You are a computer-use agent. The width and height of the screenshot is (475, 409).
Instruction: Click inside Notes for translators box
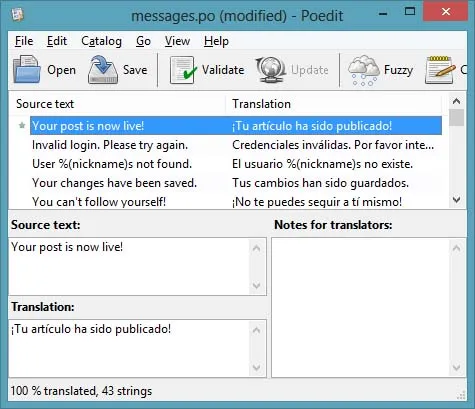click(361, 307)
